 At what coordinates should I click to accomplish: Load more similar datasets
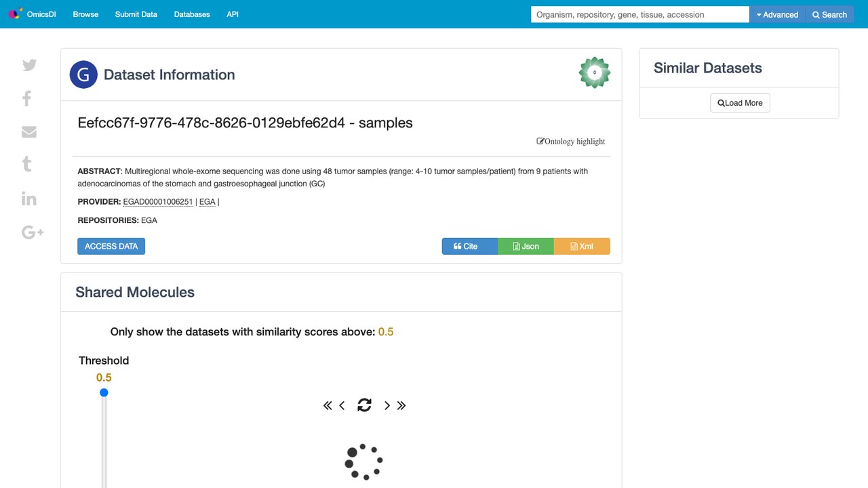pyautogui.click(x=740, y=103)
